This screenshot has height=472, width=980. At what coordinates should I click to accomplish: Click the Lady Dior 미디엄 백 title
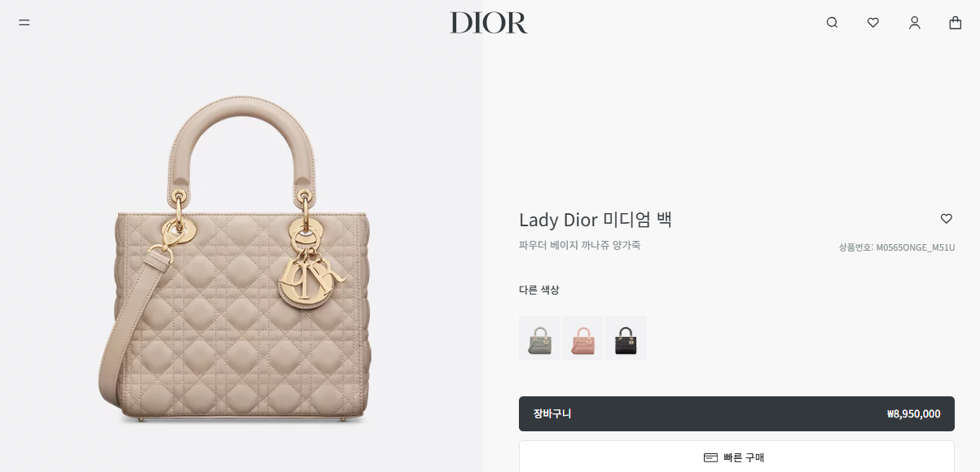595,220
